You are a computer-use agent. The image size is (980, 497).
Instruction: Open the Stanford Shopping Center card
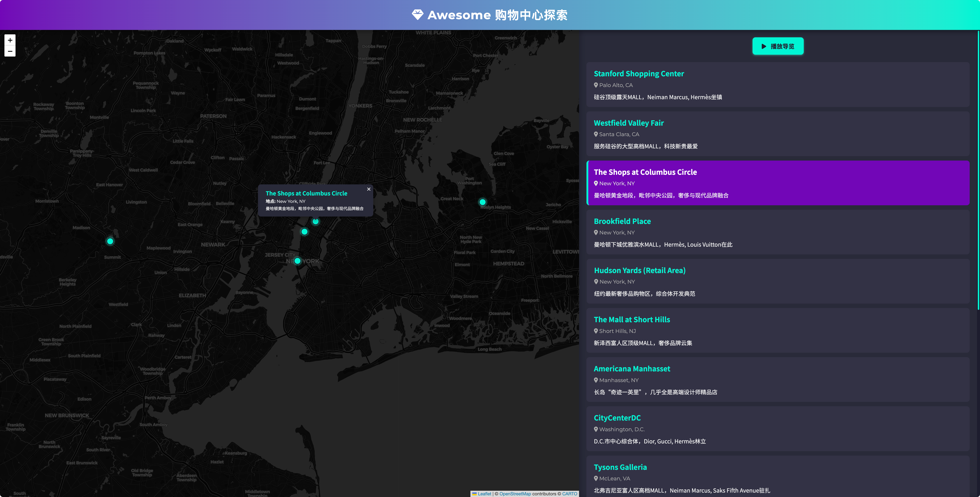coord(778,85)
